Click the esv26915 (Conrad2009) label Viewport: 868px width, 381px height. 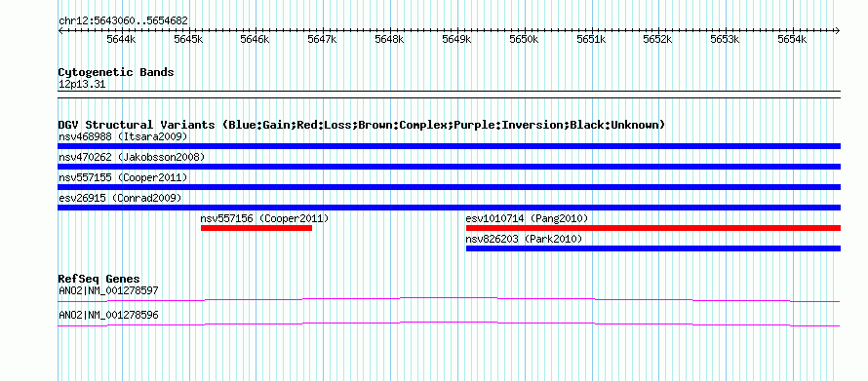click(x=120, y=198)
